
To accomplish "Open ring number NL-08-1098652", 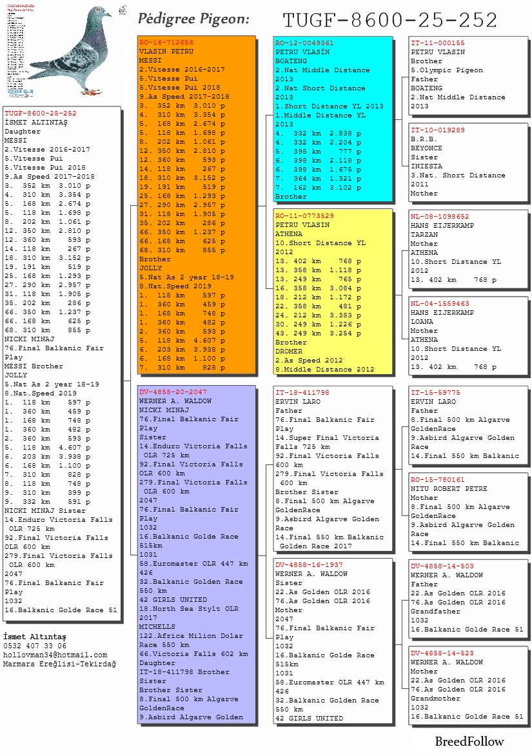I will pos(440,217).
